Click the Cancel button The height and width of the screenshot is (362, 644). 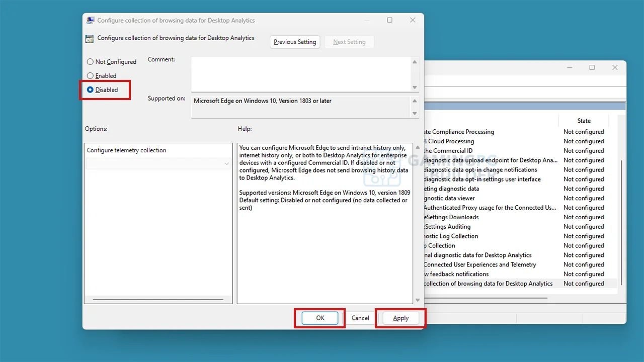pyautogui.click(x=360, y=318)
